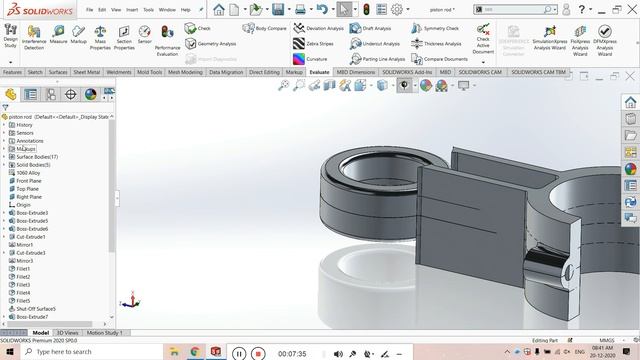Open the ConfigurationManager tab
This screenshot has height=360, width=640.
[x=51, y=94]
